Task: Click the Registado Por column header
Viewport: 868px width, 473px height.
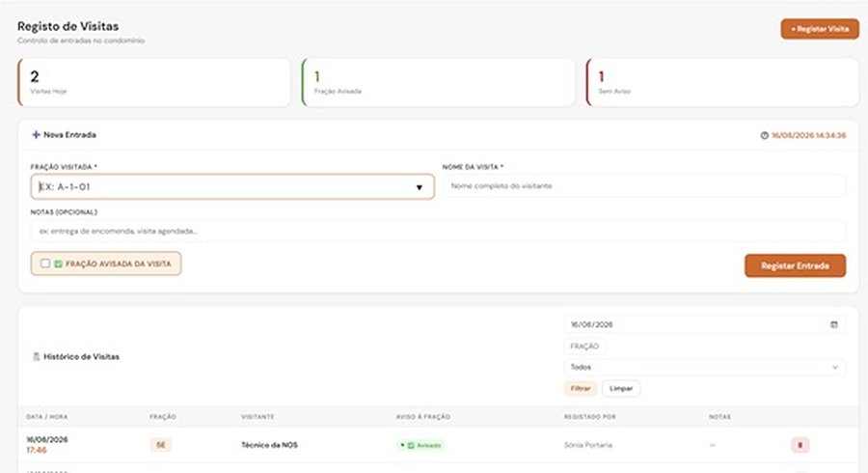Action: click(589, 416)
